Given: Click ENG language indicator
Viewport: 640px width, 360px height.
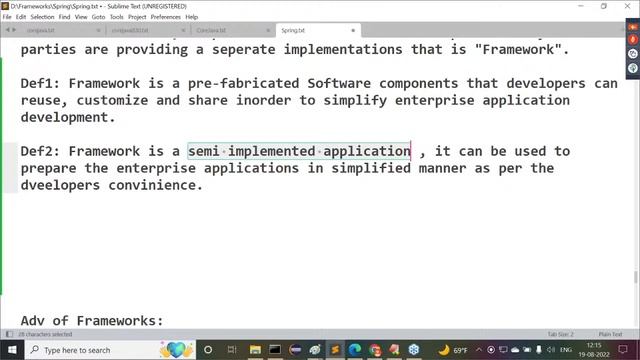Looking at the screenshot, I should tap(566, 350).
